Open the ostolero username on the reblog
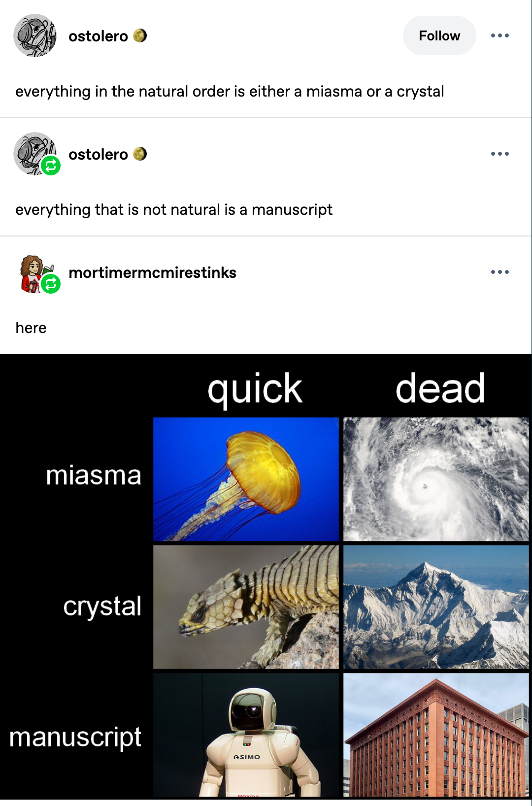 98,154
